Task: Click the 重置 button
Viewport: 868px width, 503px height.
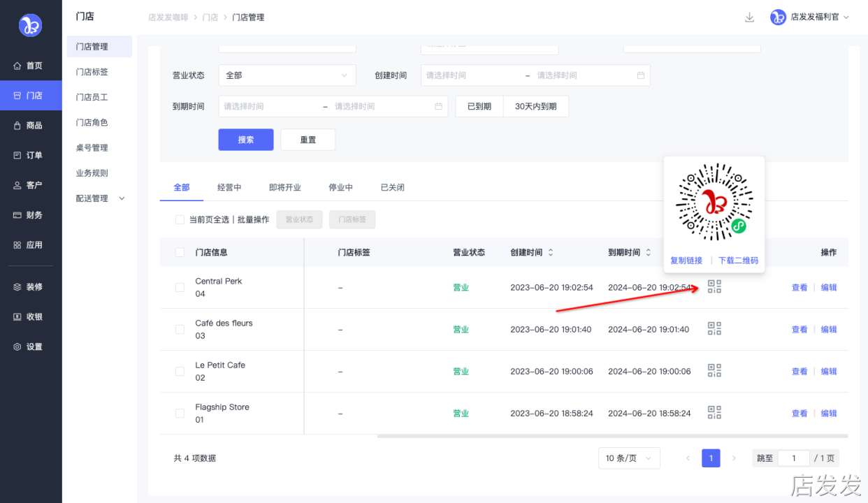Action: click(308, 140)
